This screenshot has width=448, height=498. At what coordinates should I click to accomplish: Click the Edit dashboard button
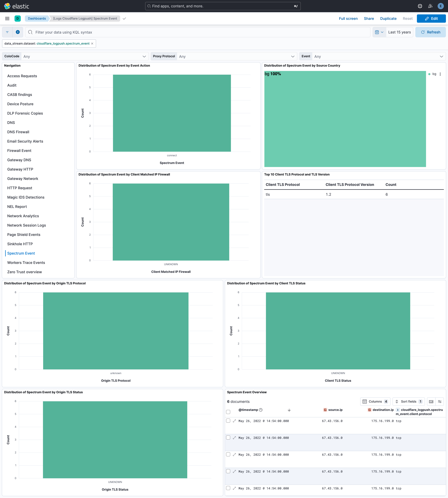point(431,18)
